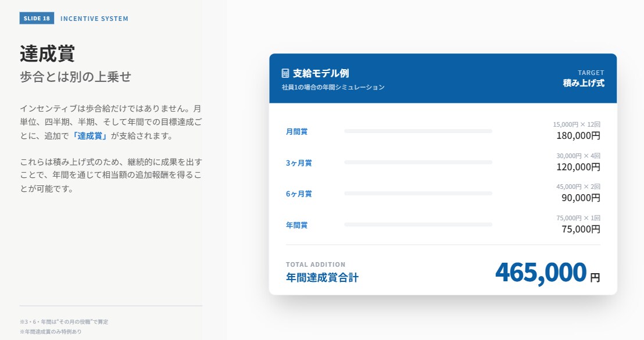Click the 年間達成賞合計 label
The height and width of the screenshot is (340, 644).
[323, 278]
